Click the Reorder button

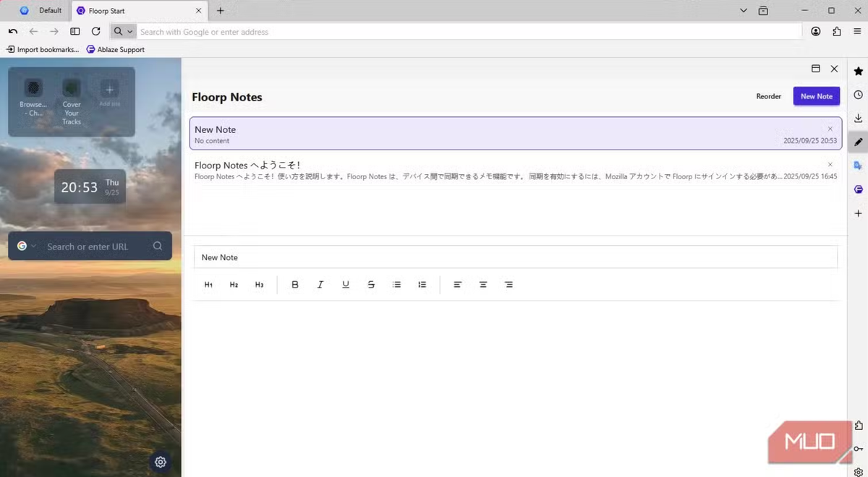[x=769, y=96]
